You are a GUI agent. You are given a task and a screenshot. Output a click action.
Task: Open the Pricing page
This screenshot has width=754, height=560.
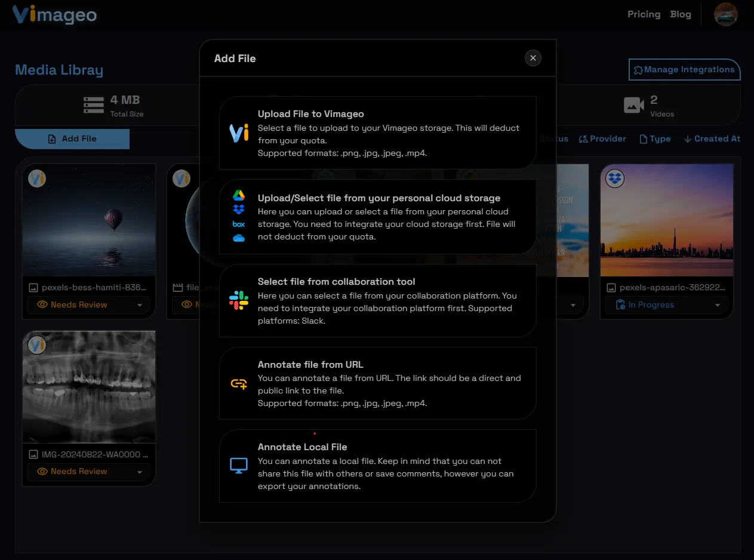(x=644, y=14)
